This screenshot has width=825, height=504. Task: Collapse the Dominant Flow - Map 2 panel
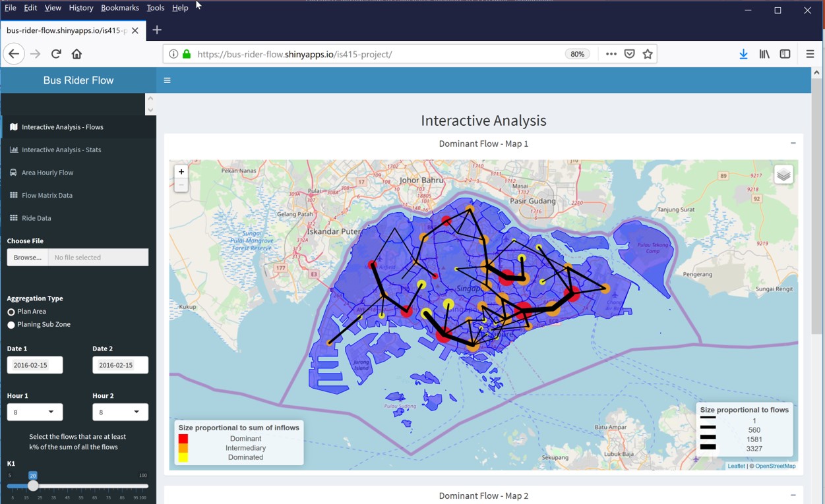pyautogui.click(x=793, y=495)
